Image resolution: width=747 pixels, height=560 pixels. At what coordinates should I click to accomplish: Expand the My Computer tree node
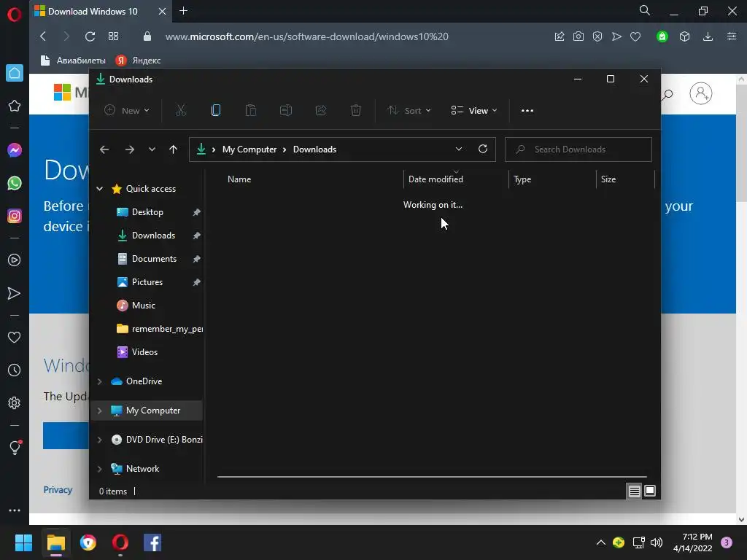(99, 411)
